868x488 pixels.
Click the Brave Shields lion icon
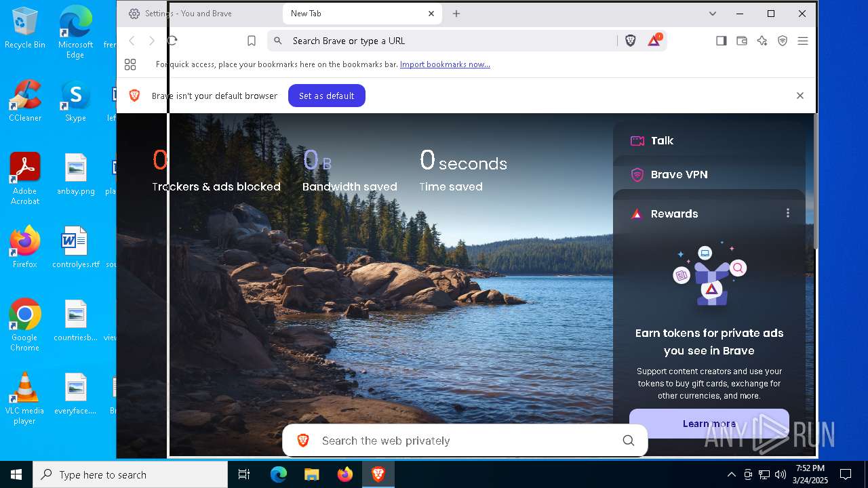631,41
